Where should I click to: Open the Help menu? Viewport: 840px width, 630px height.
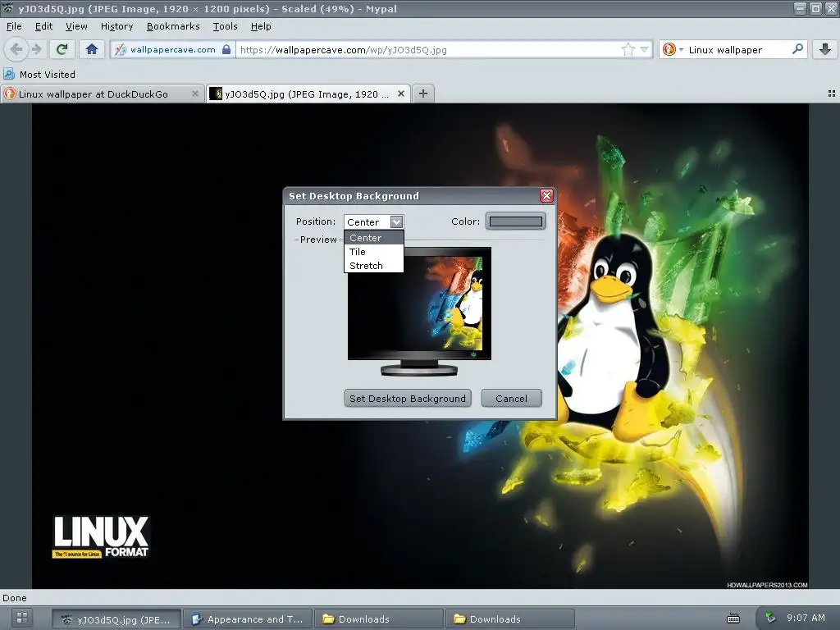pyautogui.click(x=260, y=26)
